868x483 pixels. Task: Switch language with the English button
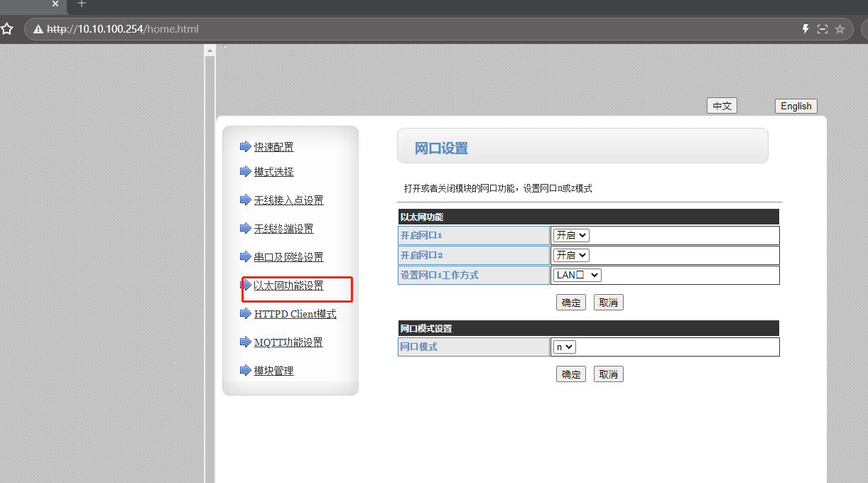[796, 106]
